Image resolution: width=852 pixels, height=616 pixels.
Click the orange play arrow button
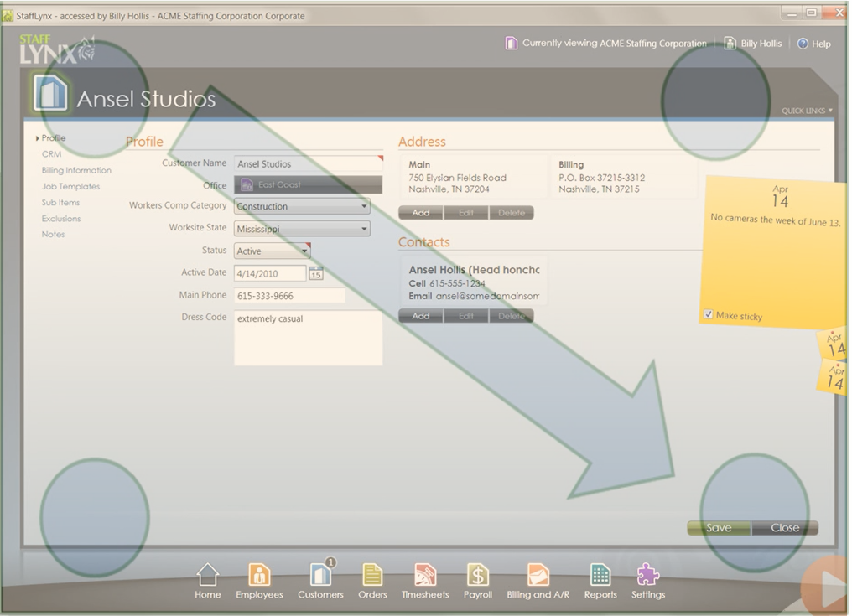click(827, 588)
